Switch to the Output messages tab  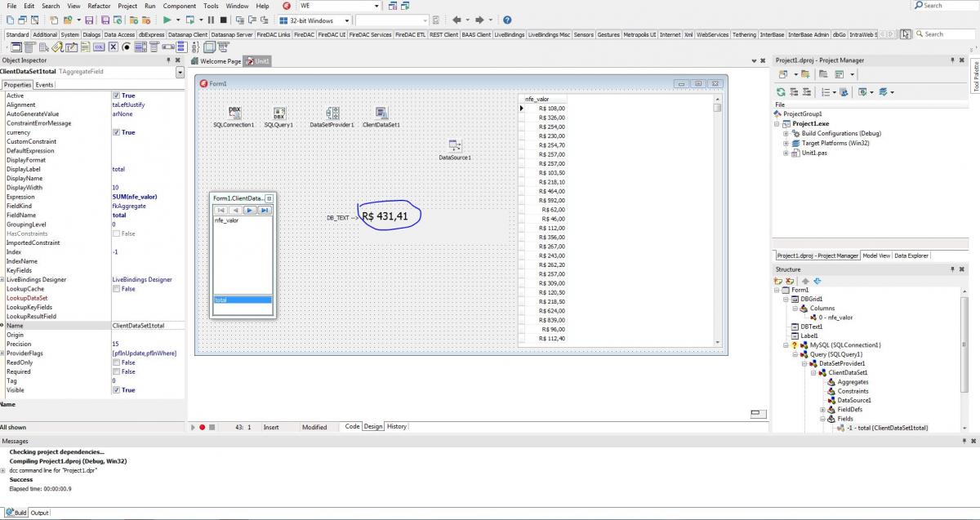tap(39, 513)
